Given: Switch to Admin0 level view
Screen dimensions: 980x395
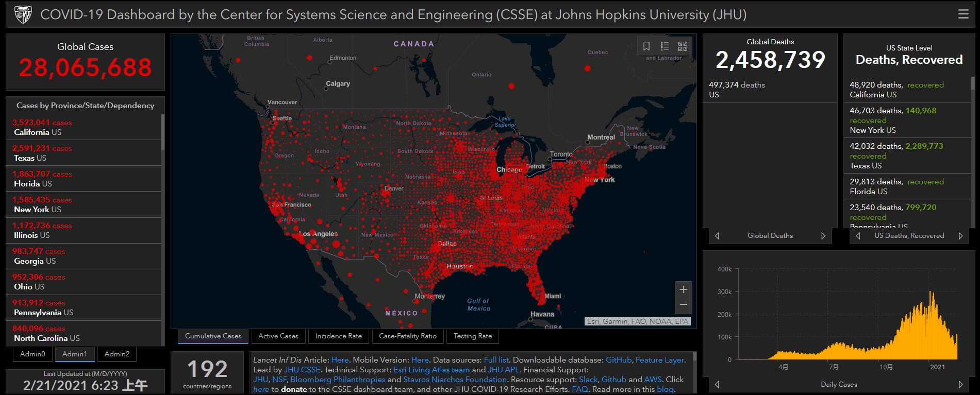Looking at the screenshot, I should click(32, 354).
